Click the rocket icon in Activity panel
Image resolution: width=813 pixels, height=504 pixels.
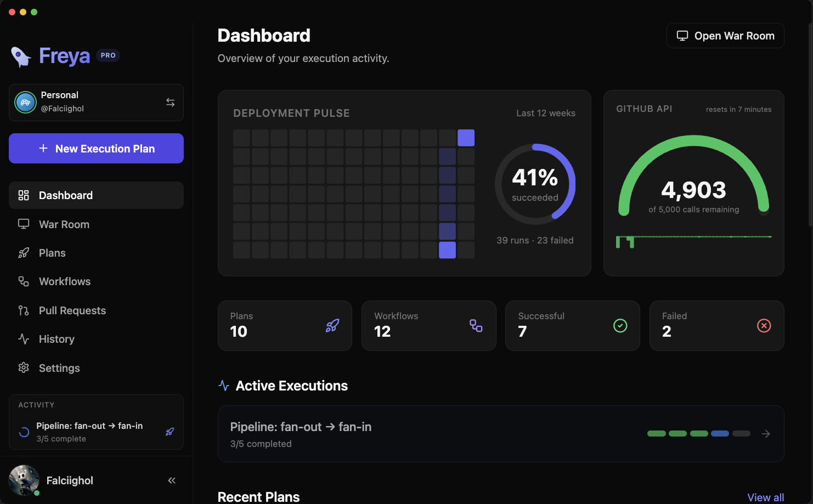pyautogui.click(x=170, y=432)
